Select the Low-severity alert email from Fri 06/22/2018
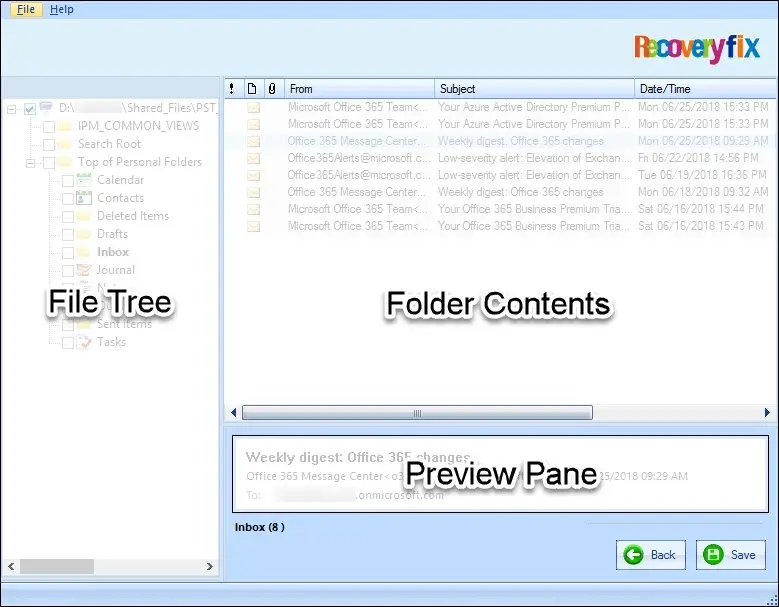The height and width of the screenshot is (607, 779). [499, 158]
